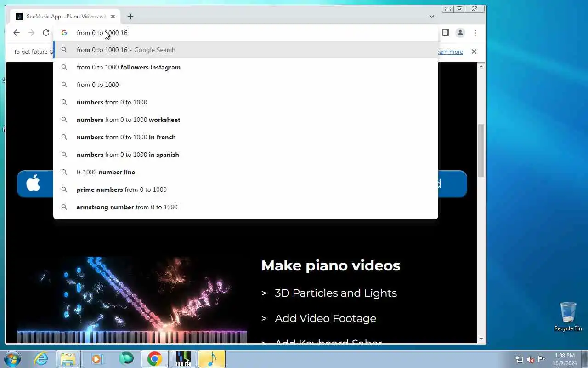Open the Chrome profile avatar menu

tap(460, 33)
